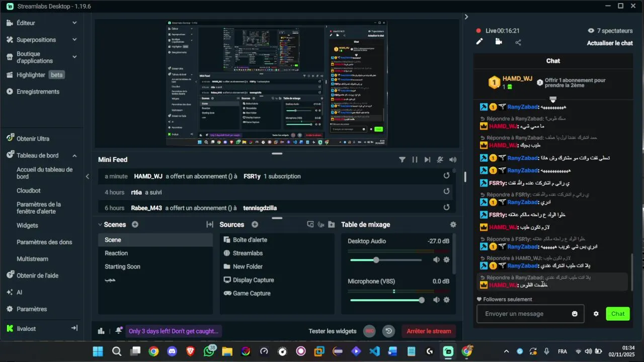This screenshot has height=362, width=644.
Task: Edit stream info pencil icon
Action: pos(479,42)
